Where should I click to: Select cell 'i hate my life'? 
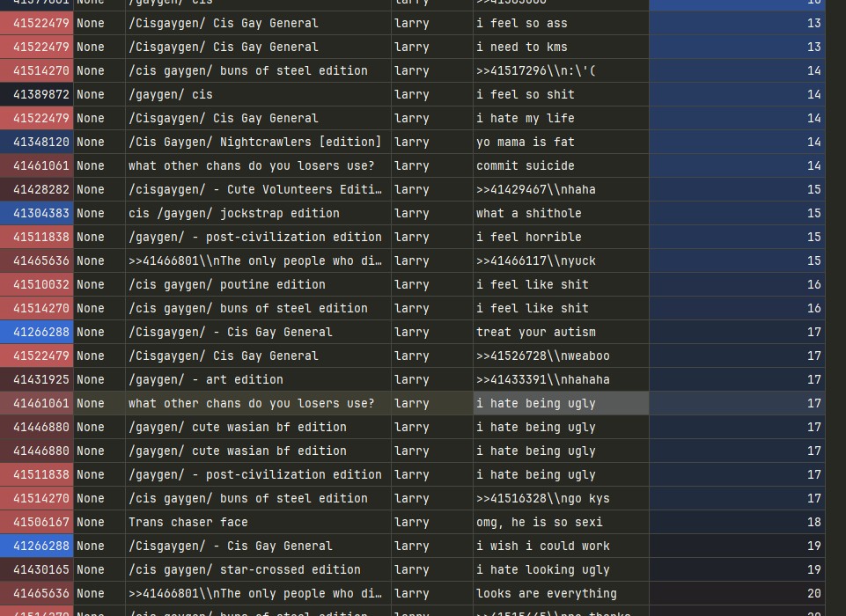[561, 118]
